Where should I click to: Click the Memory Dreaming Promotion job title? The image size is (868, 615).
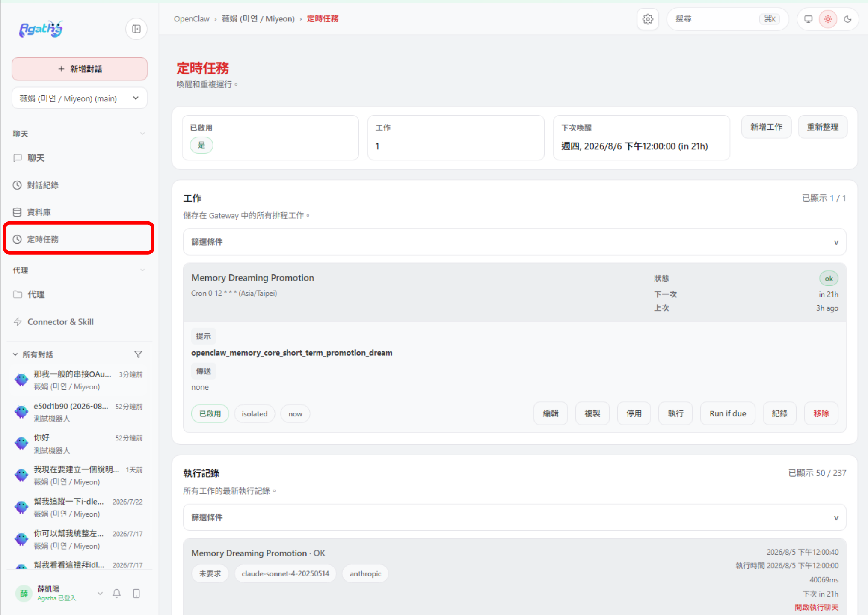pyautogui.click(x=252, y=278)
